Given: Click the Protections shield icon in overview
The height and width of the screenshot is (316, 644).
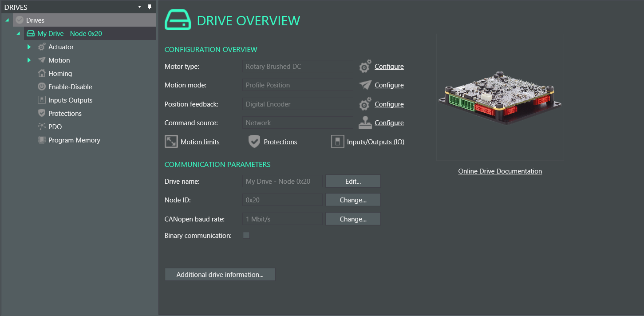Looking at the screenshot, I should tap(254, 142).
